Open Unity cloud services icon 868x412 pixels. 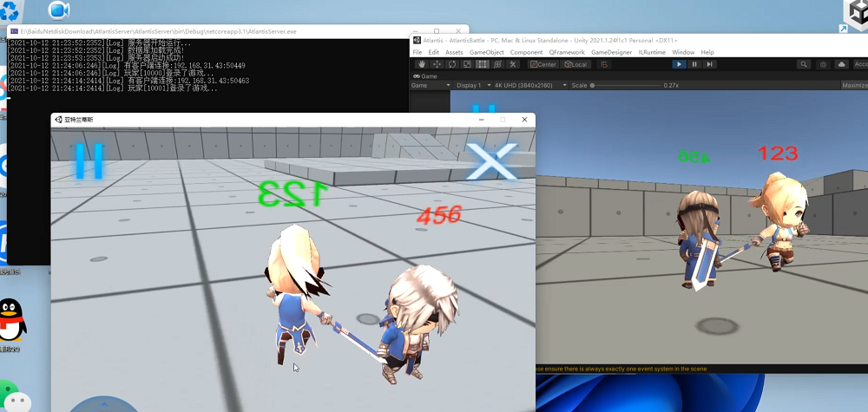(x=841, y=64)
